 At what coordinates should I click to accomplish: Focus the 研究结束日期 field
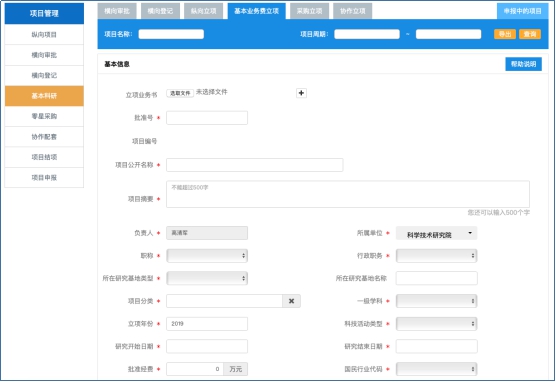(436, 346)
